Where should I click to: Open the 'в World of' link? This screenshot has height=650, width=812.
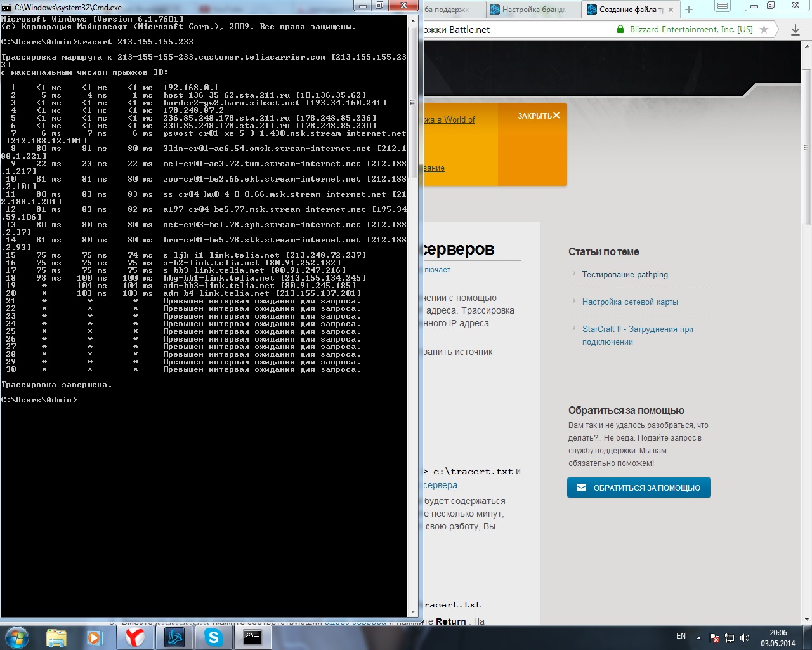(450, 119)
